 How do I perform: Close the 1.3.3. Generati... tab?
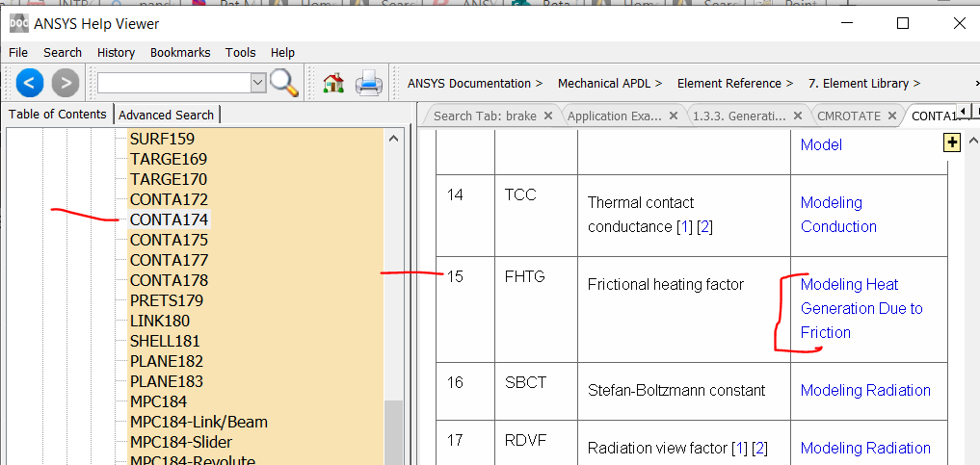click(798, 116)
